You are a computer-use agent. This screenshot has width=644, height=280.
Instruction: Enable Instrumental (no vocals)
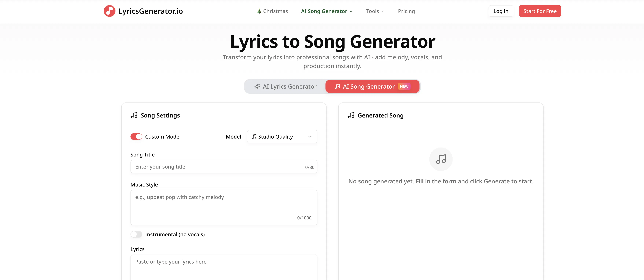(136, 234)
